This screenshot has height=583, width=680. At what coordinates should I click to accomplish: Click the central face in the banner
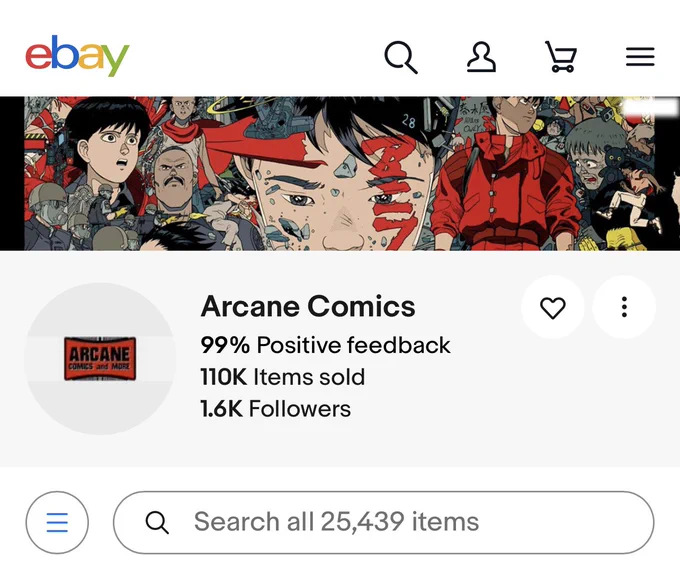coord(338,191)
